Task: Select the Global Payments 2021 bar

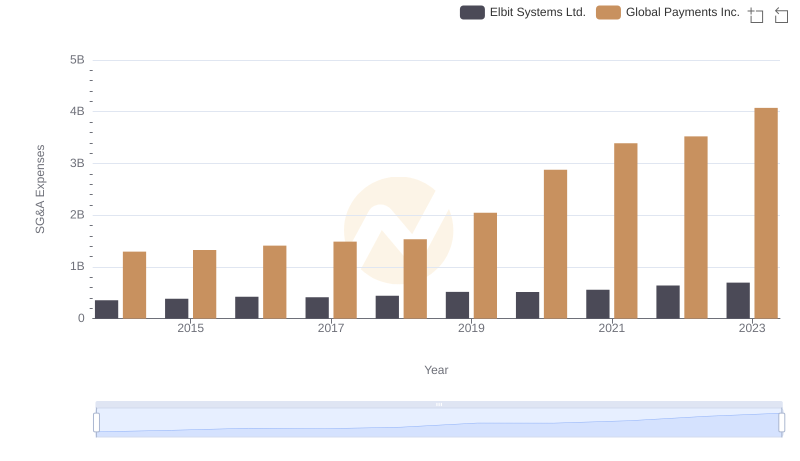Action: pyautogui.click(x=626, y=231)
